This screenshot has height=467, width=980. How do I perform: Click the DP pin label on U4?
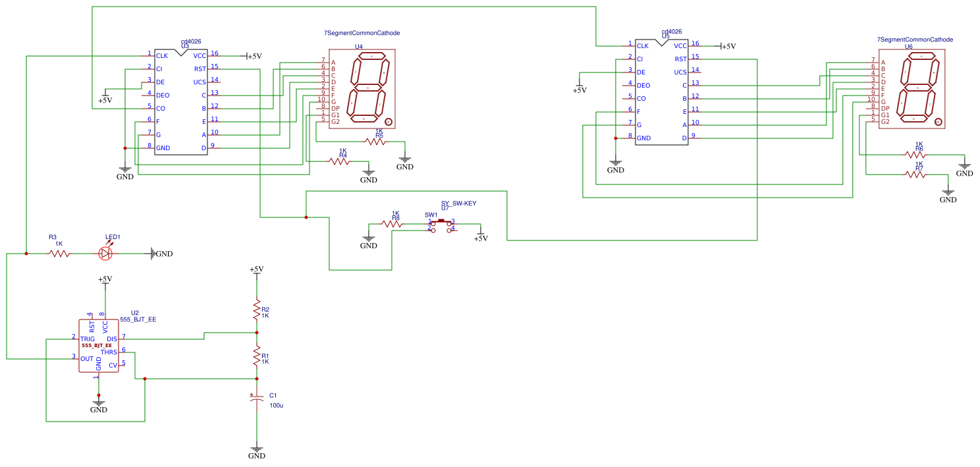[x=335, y=109]
